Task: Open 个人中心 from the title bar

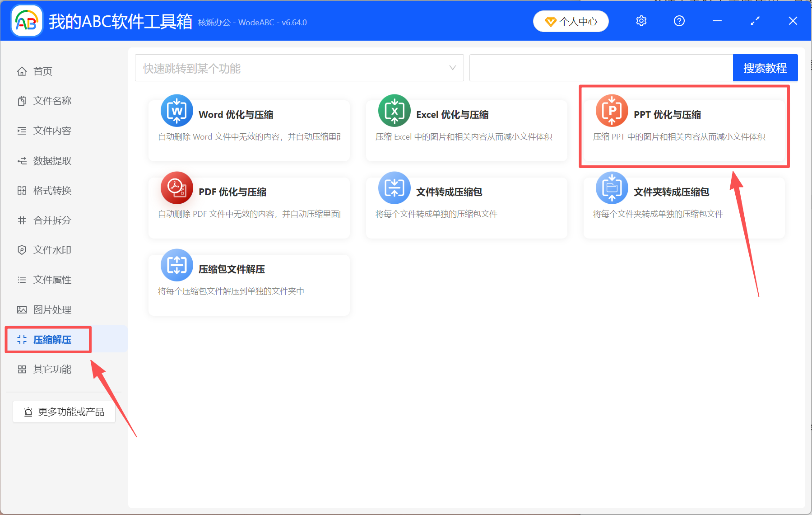Action: 570,21
